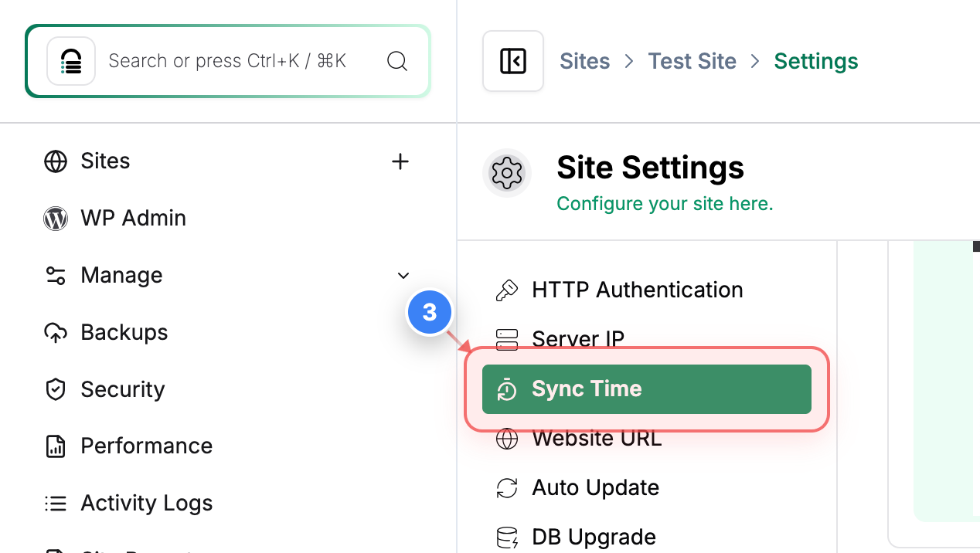Viewport: 980px width, 553px height.
Task: Click the magnifier search icon
Action: click(397, 61)
